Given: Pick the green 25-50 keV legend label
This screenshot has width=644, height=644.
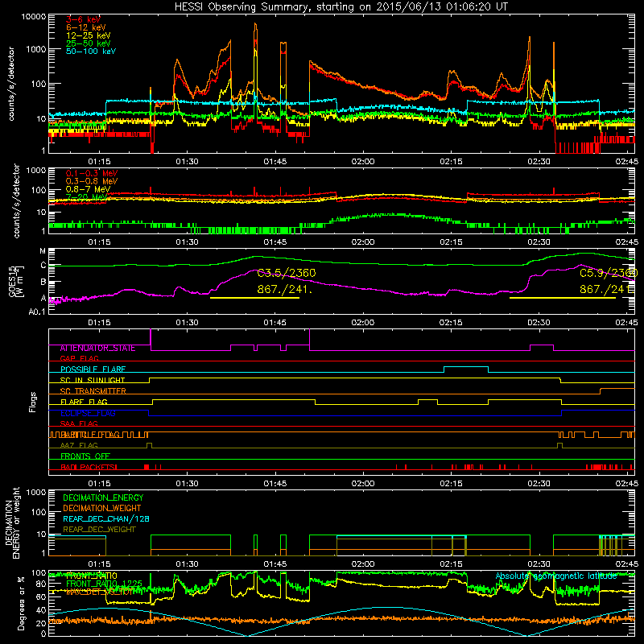Looking at the screenshot, I should click(x=89, y=43).
